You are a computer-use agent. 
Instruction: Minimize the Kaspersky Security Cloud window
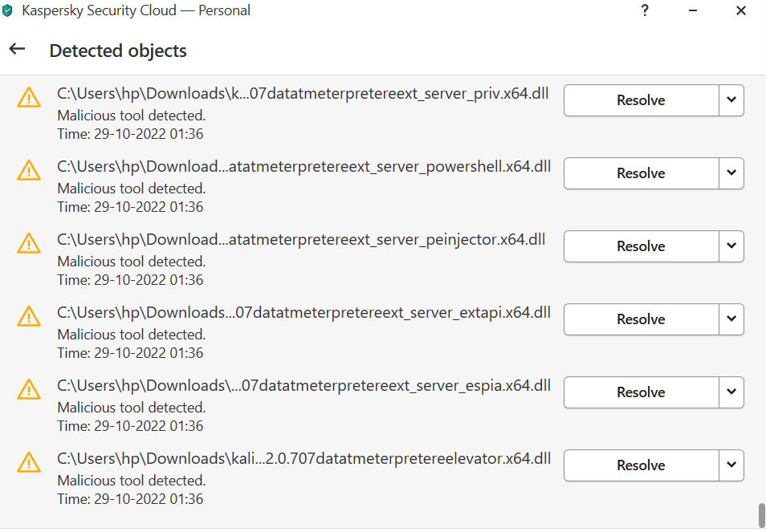click(692, 10)
